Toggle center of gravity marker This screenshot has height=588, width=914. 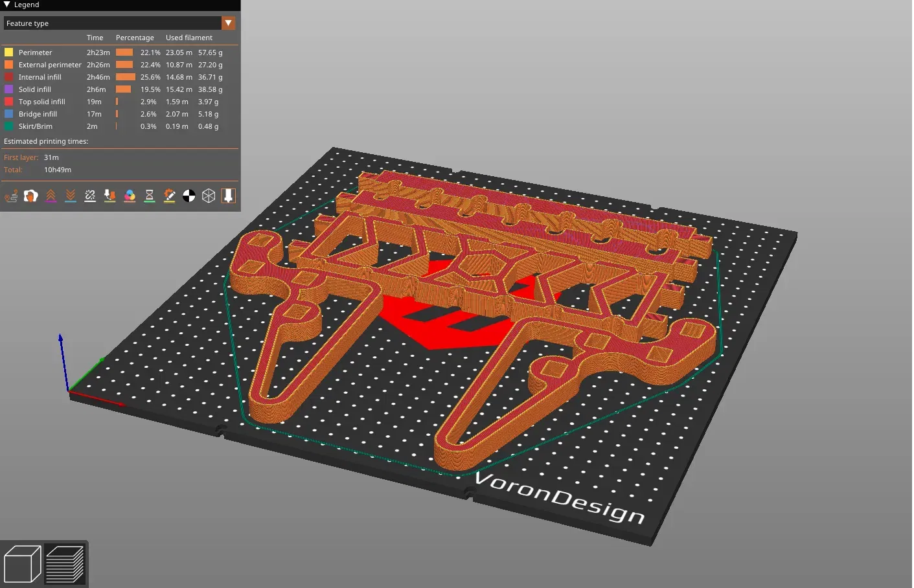click(189, 196)
